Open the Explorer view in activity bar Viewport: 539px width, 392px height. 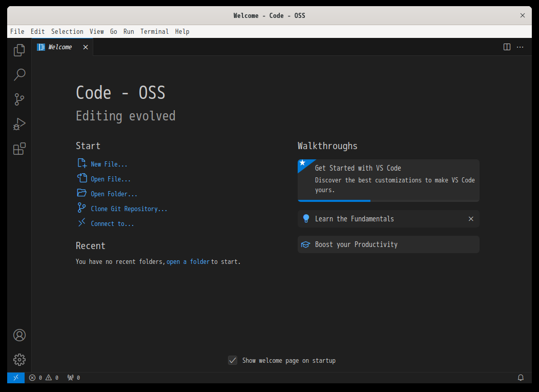[x=19, y=50]
